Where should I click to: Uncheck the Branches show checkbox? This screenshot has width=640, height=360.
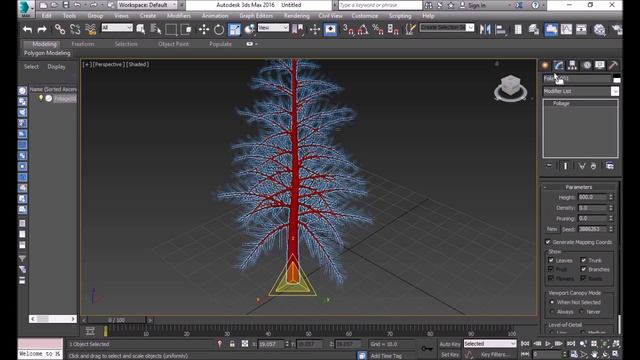584,269
